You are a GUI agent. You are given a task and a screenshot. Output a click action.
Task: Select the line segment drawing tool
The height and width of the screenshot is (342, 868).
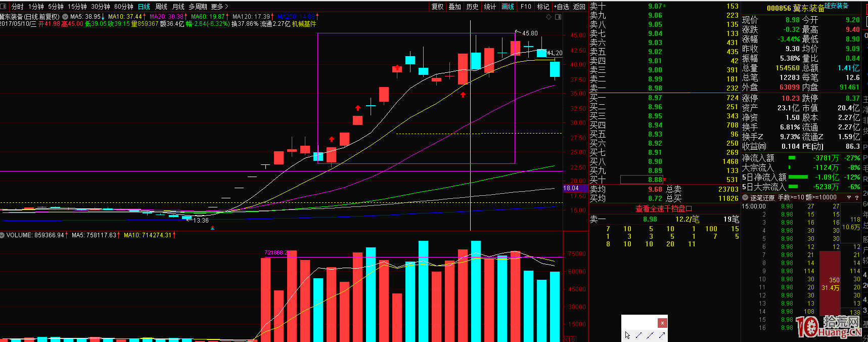point(639,335)
